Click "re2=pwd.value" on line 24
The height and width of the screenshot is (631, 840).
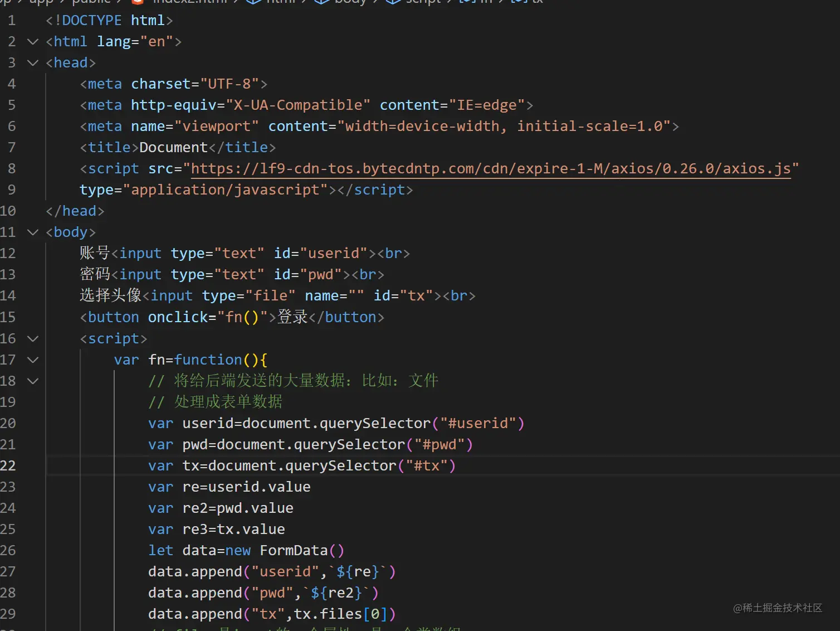(238, 508)
